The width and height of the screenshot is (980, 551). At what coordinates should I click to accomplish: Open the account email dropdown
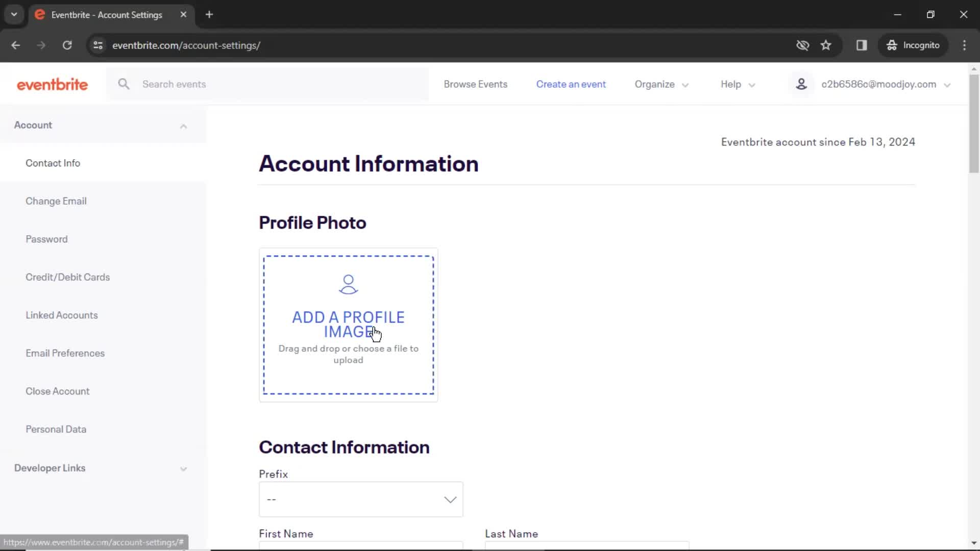pos(885,85)
